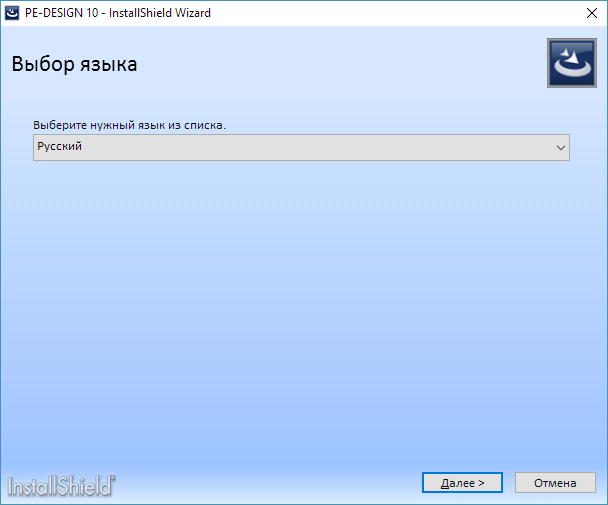
Task: Cancel setup with the Отмена button
Action: [x=555, y=483]
